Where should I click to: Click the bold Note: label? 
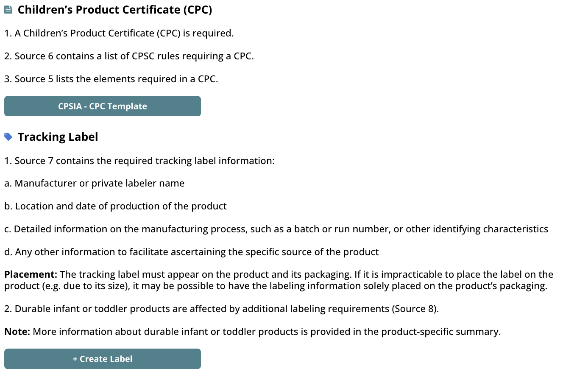(17, 332)
